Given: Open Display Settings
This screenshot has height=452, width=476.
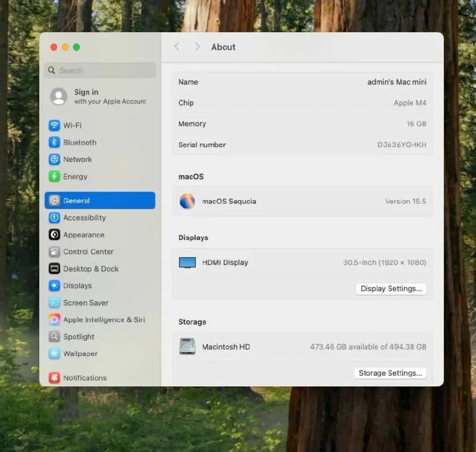Looking at the screenshot, I should pos(391,289).
